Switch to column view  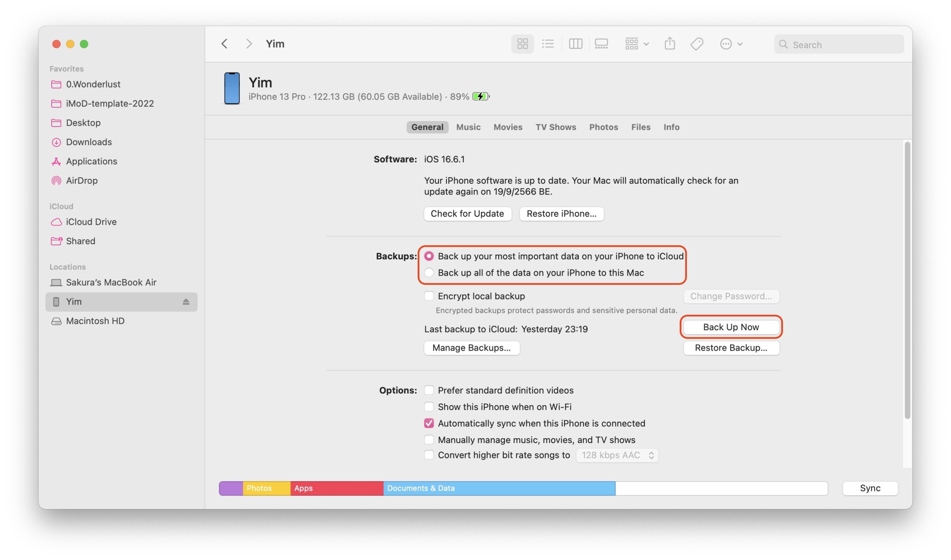point(575,44)
